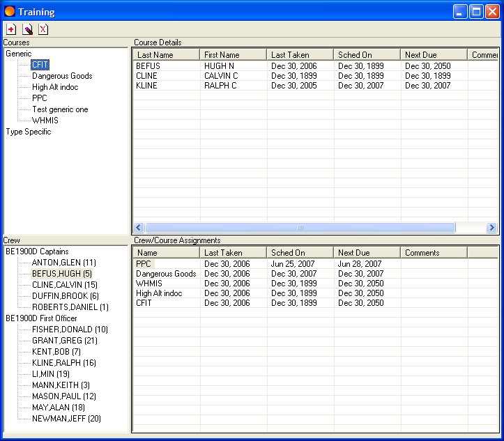The image size is (504, 441).
Task: Select the WHMIS course in Courses tree
Action: click(x=45, y=121)
